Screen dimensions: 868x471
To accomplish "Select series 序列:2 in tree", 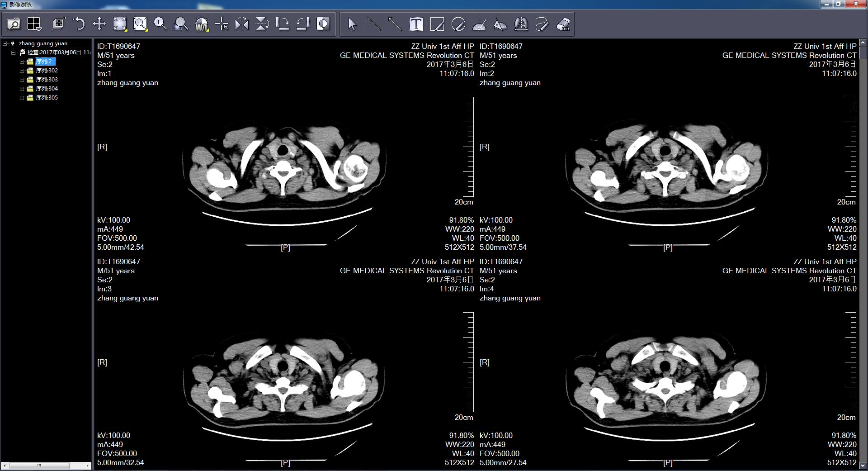I will [x=45, y=62].
